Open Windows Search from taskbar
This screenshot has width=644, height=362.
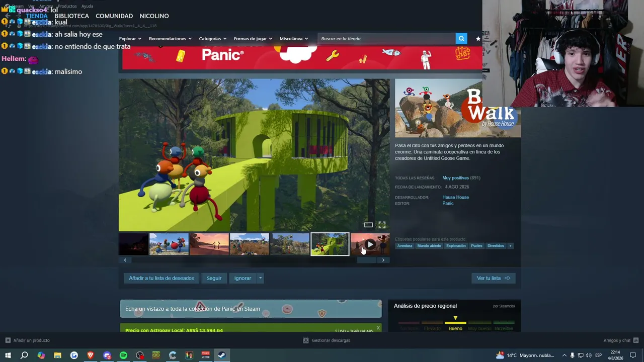[x=24, y=355]
